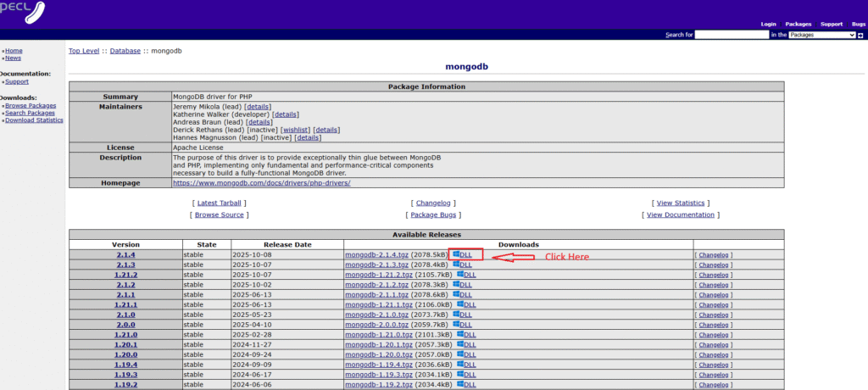The width and height of the screenshot is (868, 390).
Task: Open Support in top navigation bar
Action: click(831, 24)
